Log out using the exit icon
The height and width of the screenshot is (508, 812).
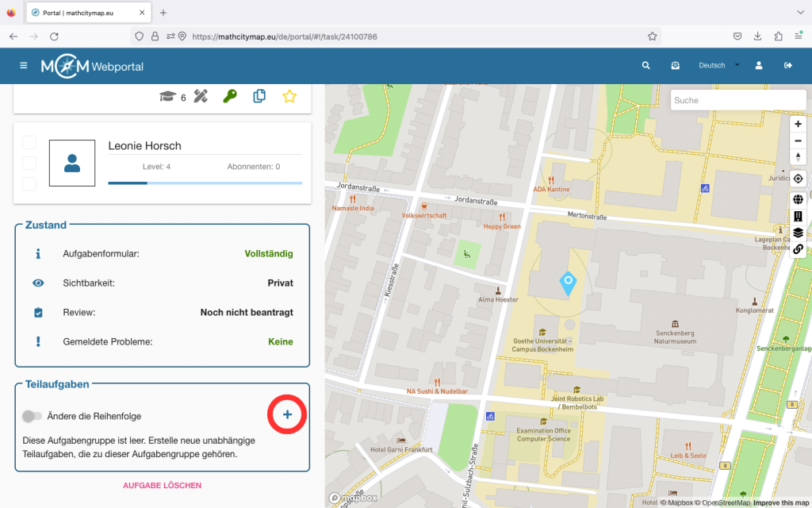pyautogui.click(x=788, y=66)
